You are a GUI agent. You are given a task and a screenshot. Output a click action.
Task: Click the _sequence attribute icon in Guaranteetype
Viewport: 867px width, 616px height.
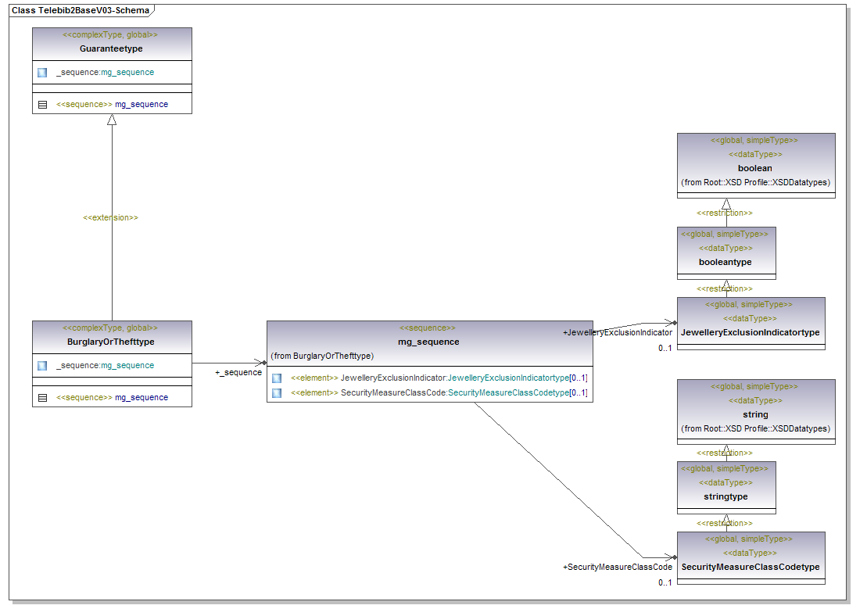(42, 73)
